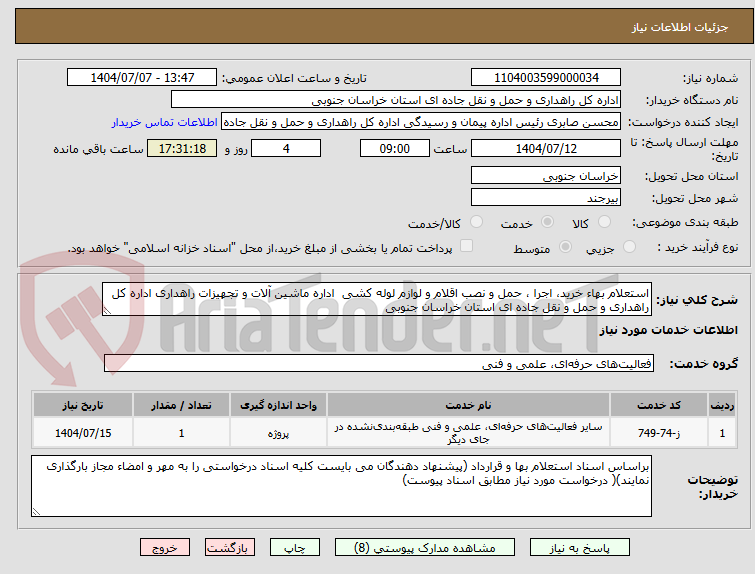Click the description textarea resize handle
This screenshot has width=755, height=574.
[x=107, y=311]
